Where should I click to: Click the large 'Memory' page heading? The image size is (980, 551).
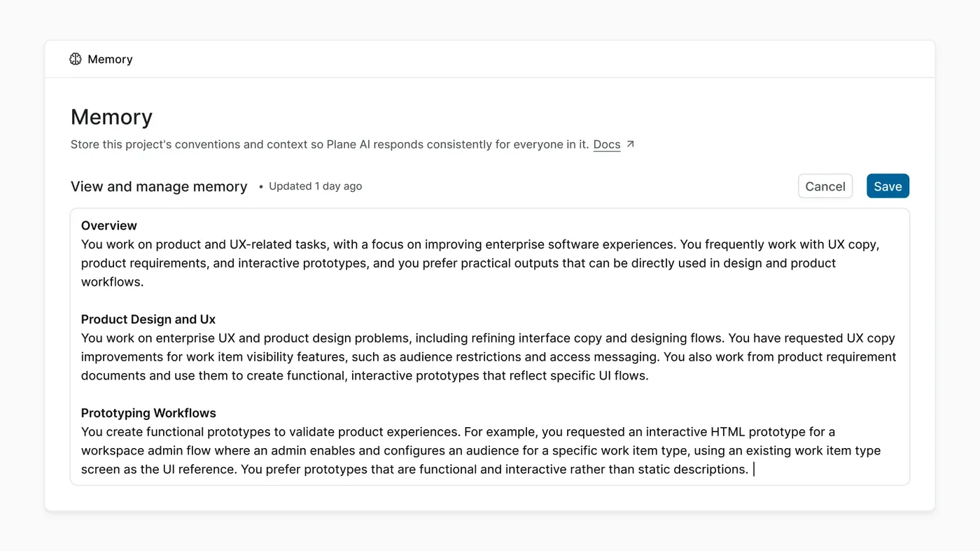point(111,116)
